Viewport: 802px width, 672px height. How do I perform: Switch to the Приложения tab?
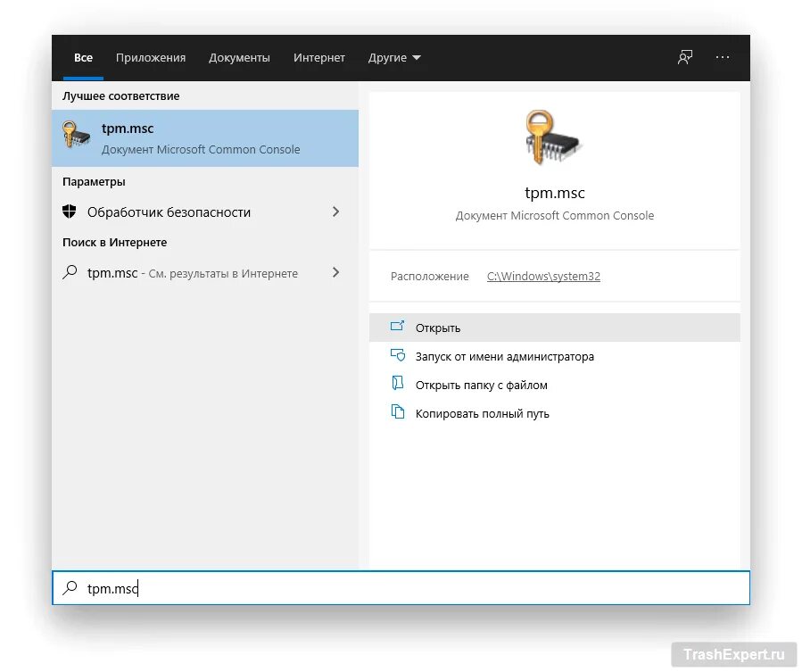(x=151, y=58)
